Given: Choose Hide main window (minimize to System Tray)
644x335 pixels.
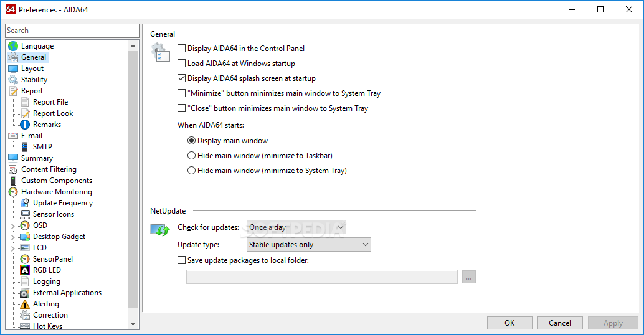Looking at the screenshot, I should tap(191, 171).
